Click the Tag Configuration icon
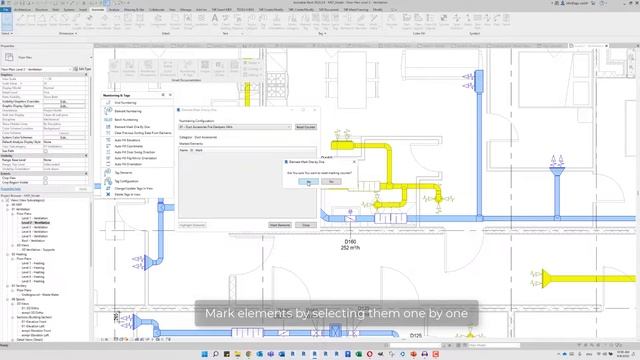Viewport: 640px width, 360px height. pyautogui.click(x=108, y=181)
